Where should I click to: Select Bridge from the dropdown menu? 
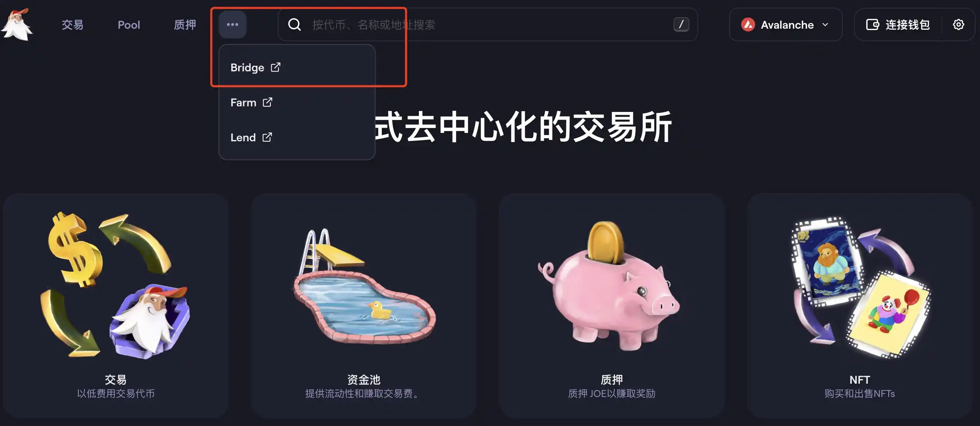(x=255, y=67)
